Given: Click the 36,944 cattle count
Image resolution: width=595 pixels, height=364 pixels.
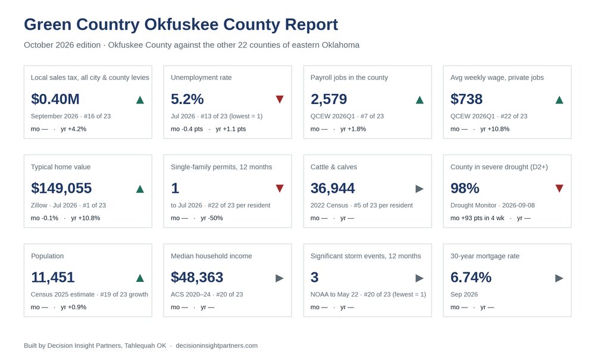Looking at the screenshot, I should point(333,188).
